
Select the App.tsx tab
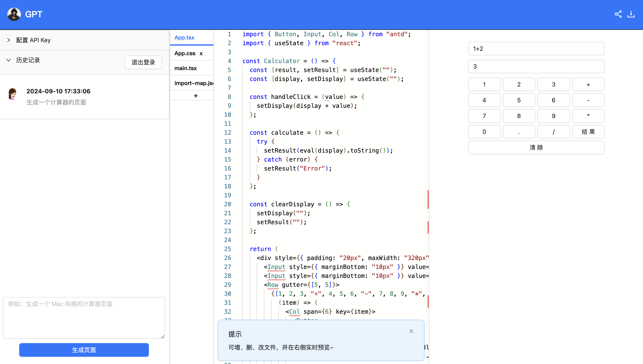184,37
